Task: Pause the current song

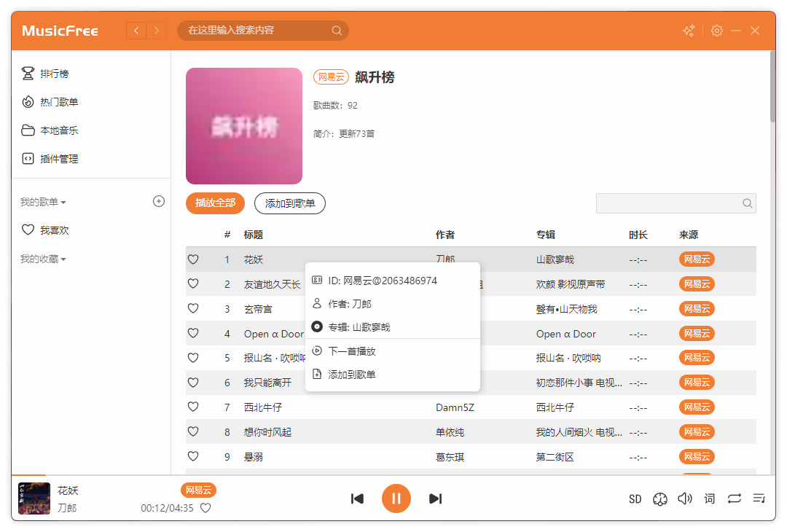Action: [396, 498]
